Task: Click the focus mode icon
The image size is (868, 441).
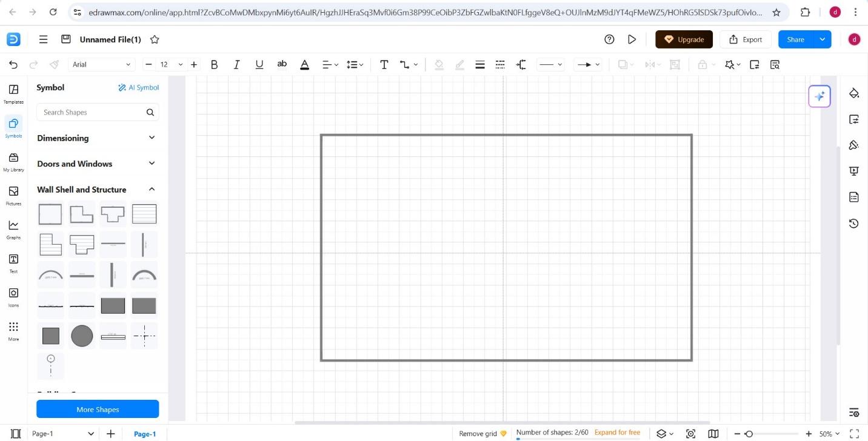Action: pos(690,434)
